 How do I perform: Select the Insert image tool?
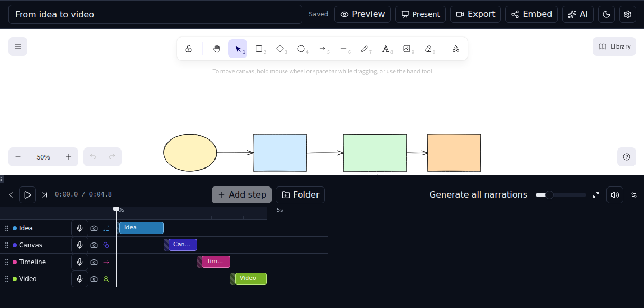(407, 49)
